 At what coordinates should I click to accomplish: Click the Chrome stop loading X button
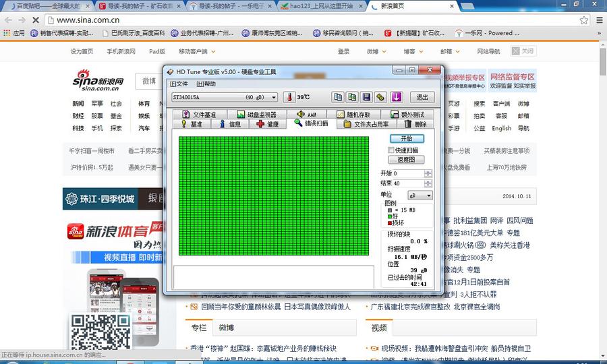(x=35, y=20)
